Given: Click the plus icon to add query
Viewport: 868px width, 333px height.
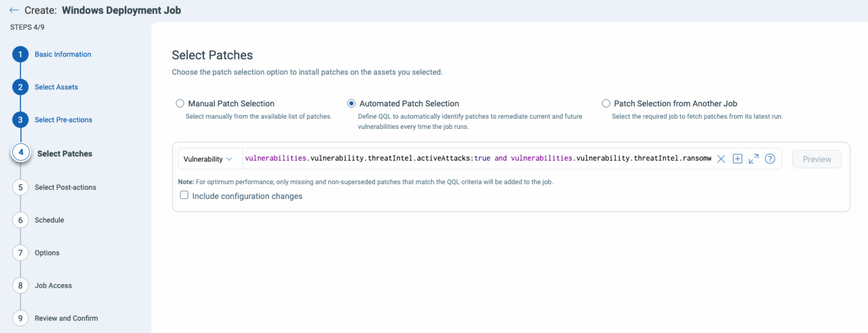Looking at the screenshot, I should (x=737, y=159).
